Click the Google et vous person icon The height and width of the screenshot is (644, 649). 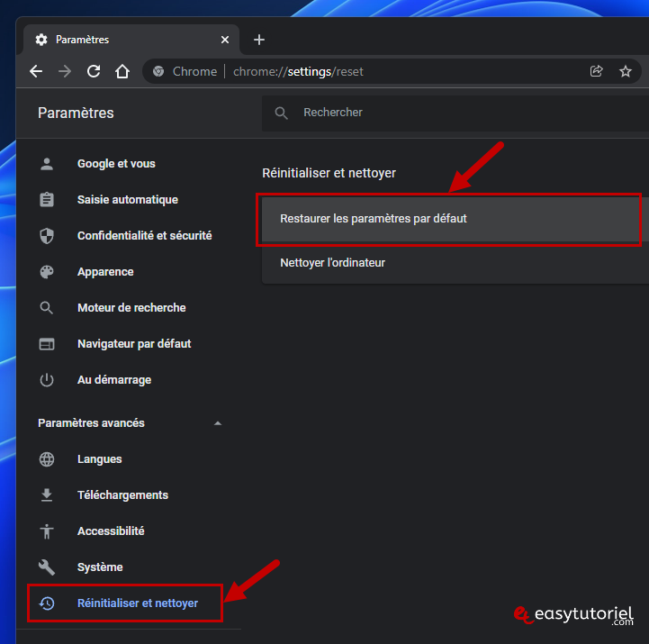click(47, 164)
